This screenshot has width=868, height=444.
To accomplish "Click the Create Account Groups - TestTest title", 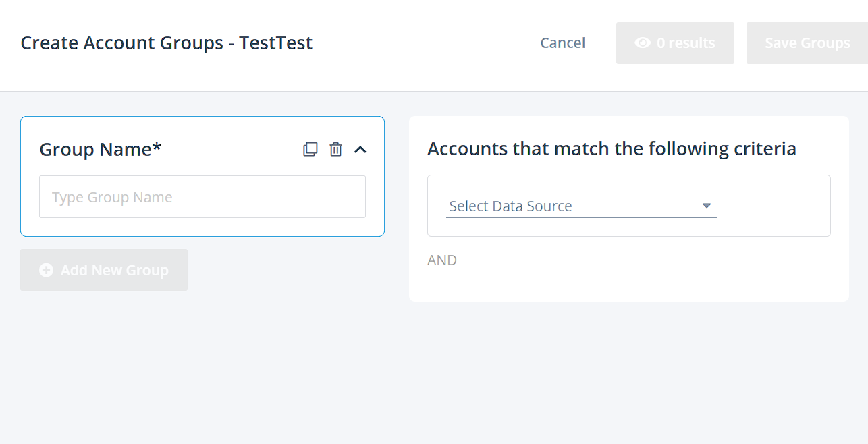I will click(x=167, y=43).
